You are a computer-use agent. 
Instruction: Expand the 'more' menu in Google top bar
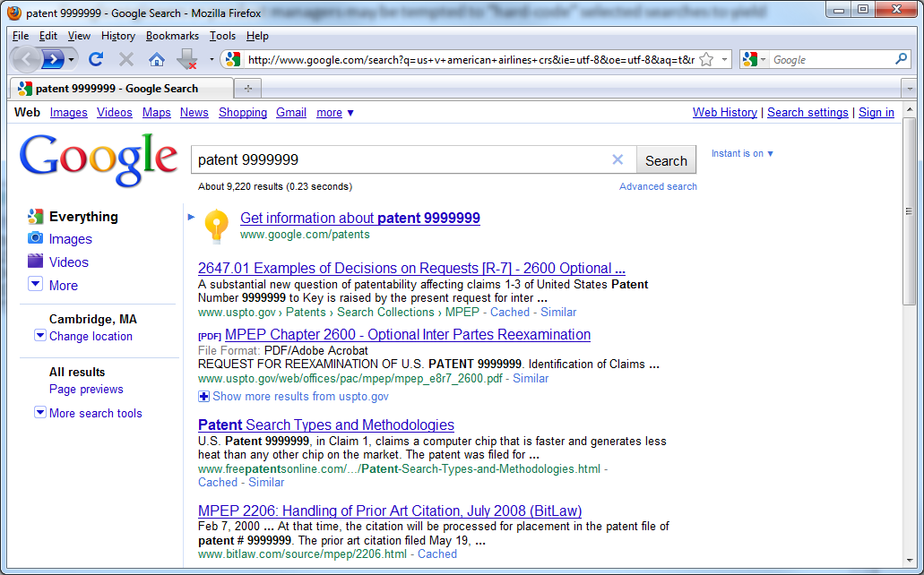coord(334,113)
